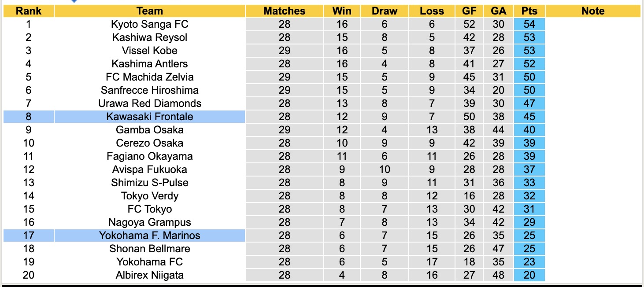Click the Pts column header
The height and width of the screenshot is (287, 644).
(529, 11)
